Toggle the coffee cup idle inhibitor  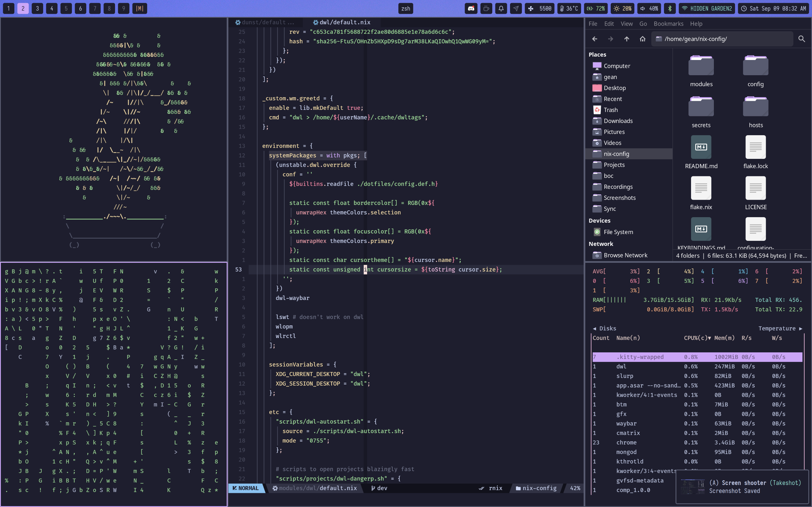(486, 8)
